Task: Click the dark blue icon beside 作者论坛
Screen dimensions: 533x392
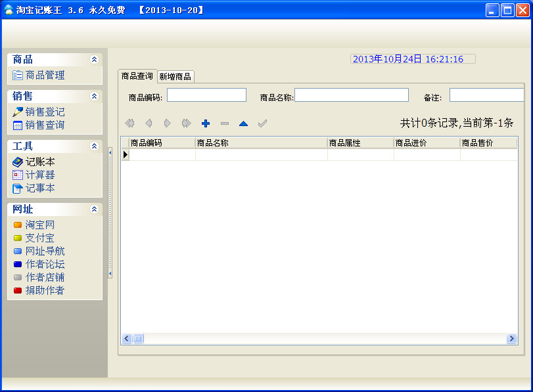Action: tap(18, 264)
